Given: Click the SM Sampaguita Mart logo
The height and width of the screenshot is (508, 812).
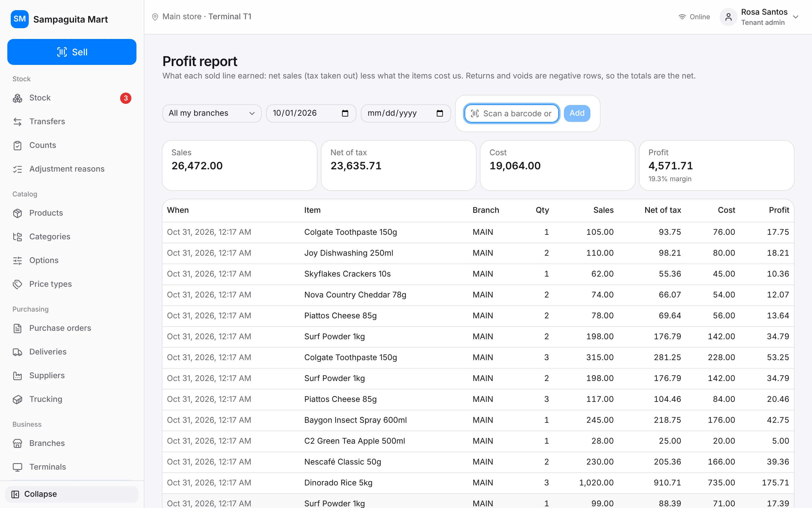Looking at the screenshot, I should coord(59,19).
